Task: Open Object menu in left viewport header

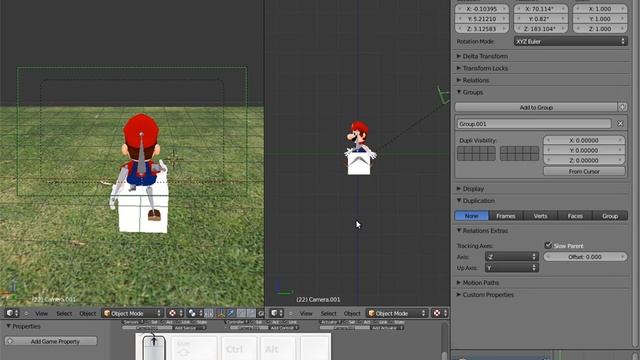Action: [x=88, y=313]
